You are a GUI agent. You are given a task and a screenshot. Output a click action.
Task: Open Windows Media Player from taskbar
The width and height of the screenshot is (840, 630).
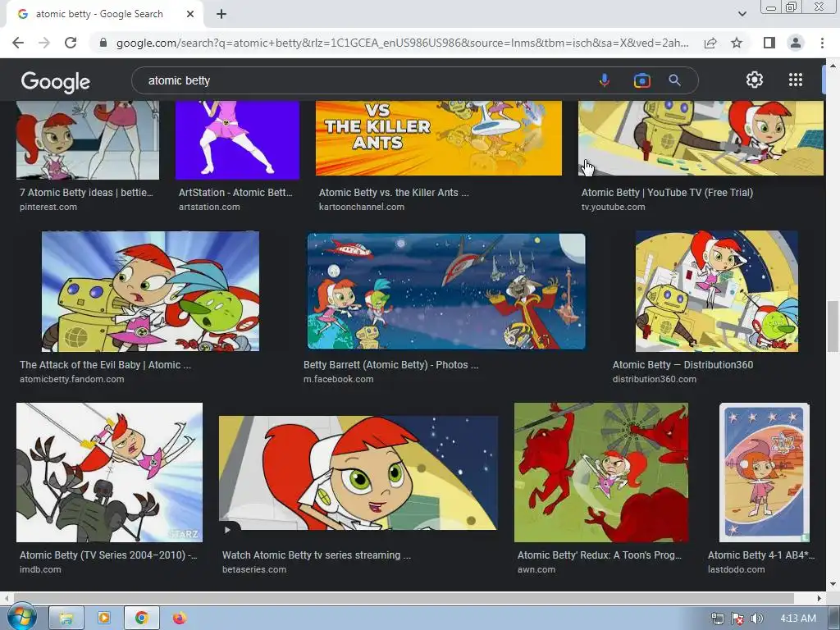(104, 619)
